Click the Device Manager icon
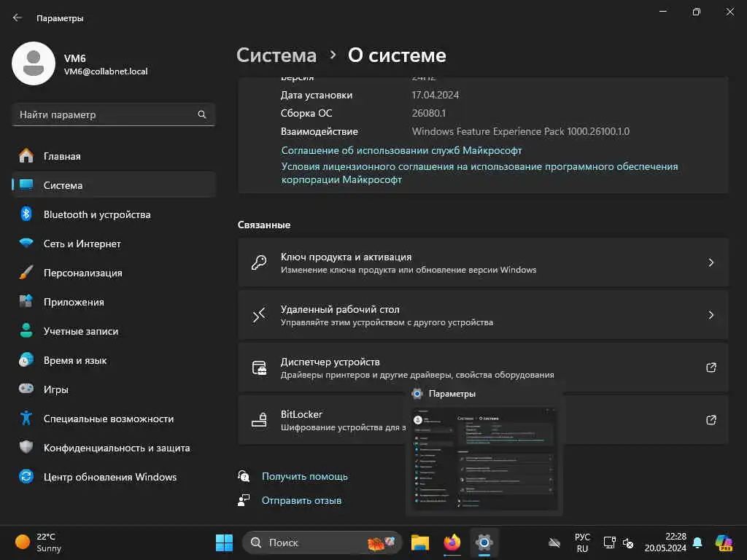This screenshot has width=747, height=560. [259, 367]
